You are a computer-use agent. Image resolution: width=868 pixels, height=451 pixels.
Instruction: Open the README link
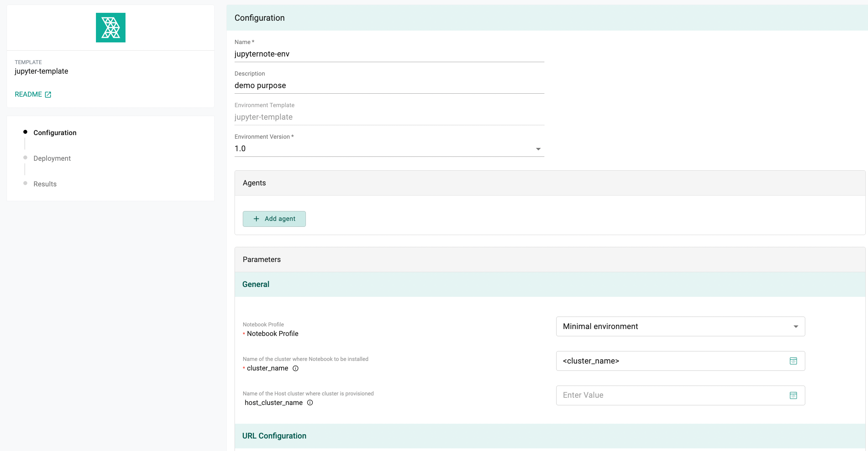point(28,94)
